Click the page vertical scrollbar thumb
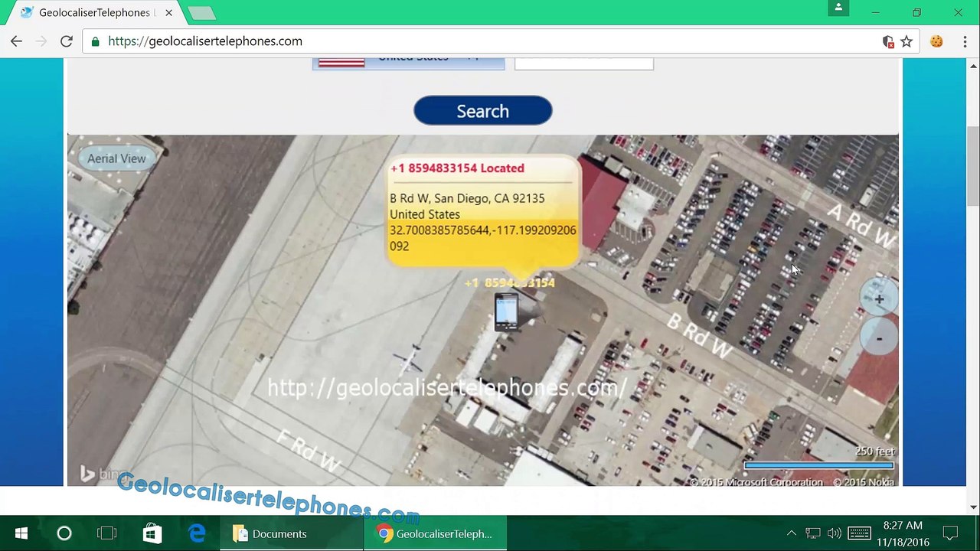The image size is (980, 551). click(973, 167)
